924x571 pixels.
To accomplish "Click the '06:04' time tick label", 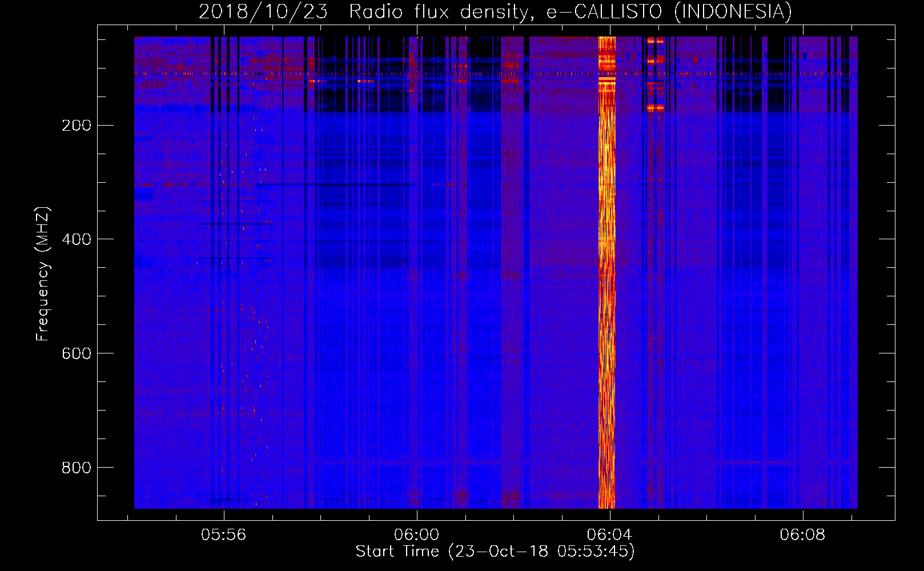I will coord(610,534).
